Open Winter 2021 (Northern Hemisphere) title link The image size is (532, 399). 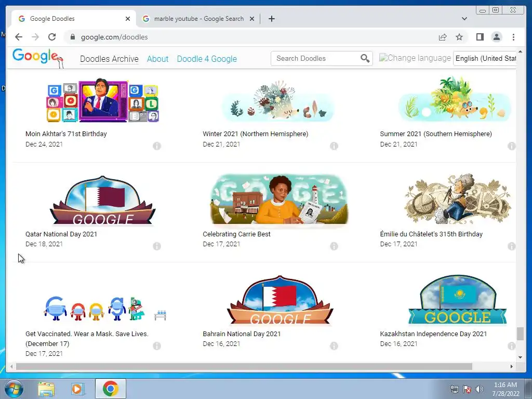click(256, 134)
